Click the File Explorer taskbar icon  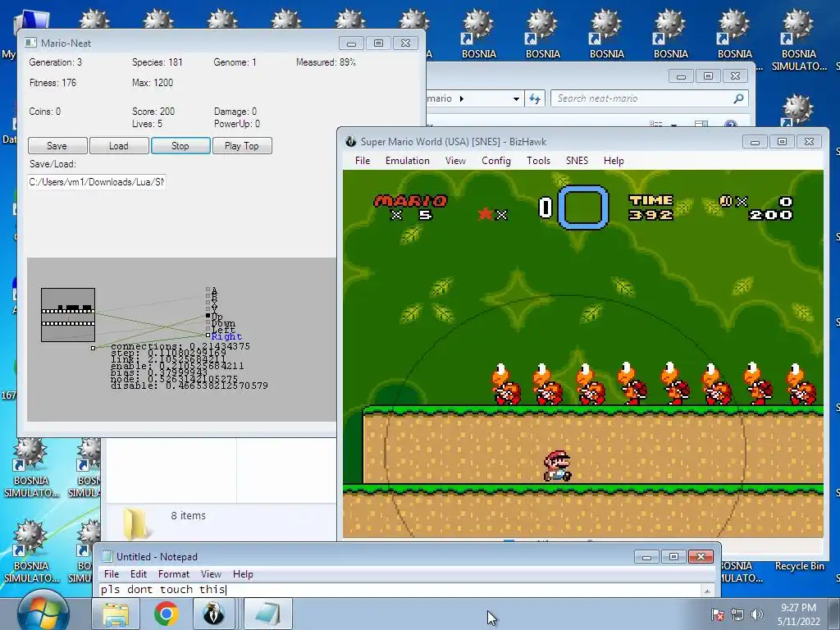pos(116,614)
